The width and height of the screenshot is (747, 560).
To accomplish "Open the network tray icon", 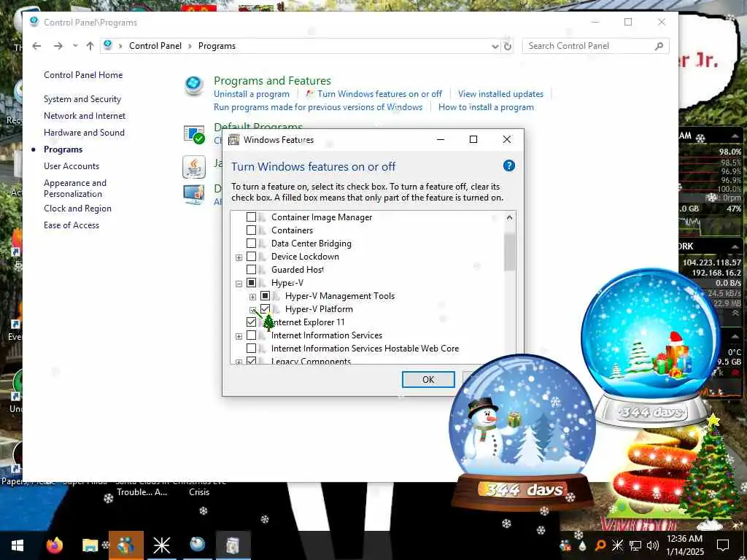I will pyautogui.click(x=635, y=545).
